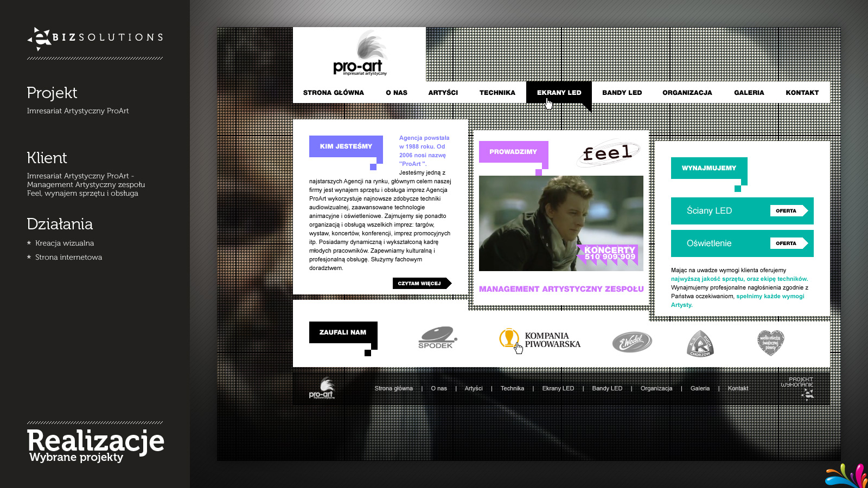
Task: Open the Kompania Piwowarska logo
Action: 540,339
